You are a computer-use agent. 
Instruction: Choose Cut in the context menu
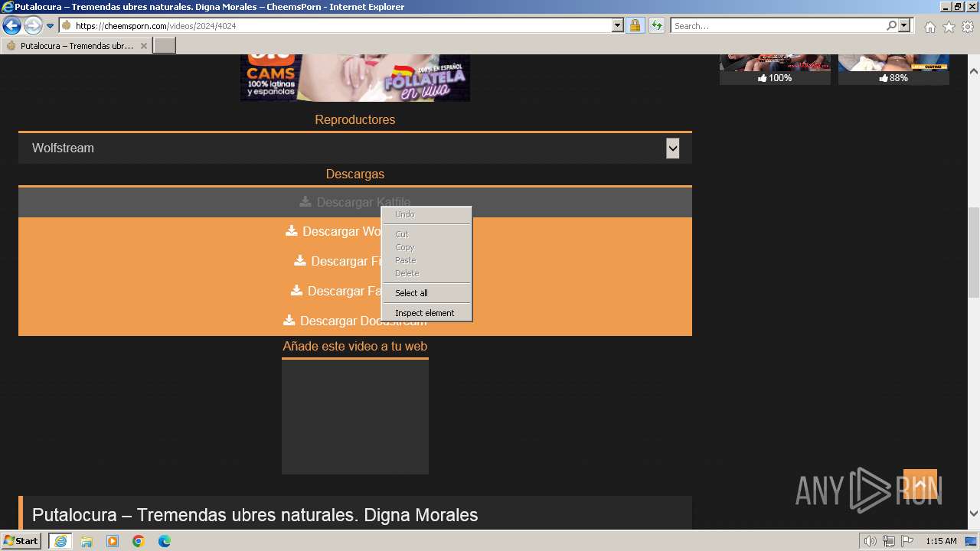[426, 234]
